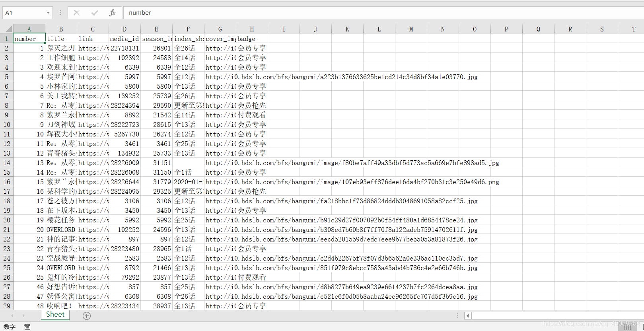This screenshot has width=644, height=331.
Task: Click the horizontal scrollbar track
Action: (x=557, y=315)
